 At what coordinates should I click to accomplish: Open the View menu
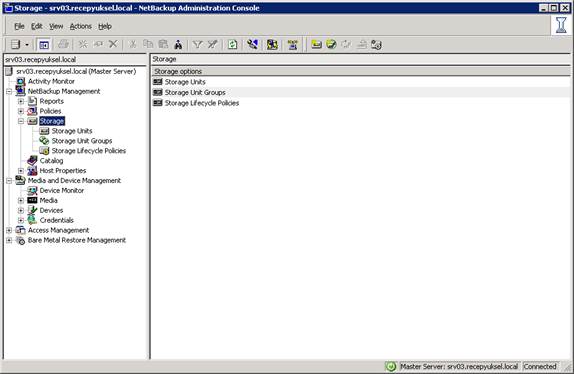(56, 26)
